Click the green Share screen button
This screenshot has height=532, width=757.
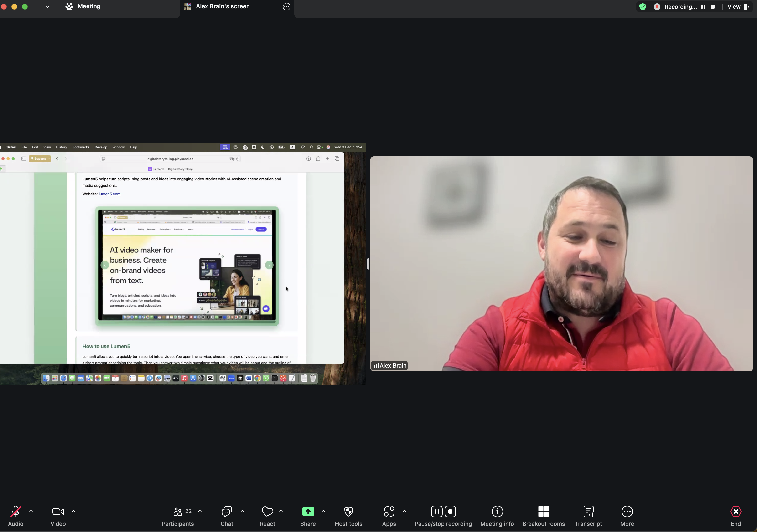(308, 512)
